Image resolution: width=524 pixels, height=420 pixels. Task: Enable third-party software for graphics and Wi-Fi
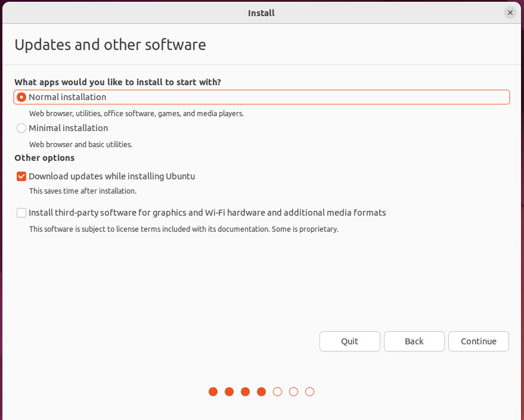coord(21,213)
